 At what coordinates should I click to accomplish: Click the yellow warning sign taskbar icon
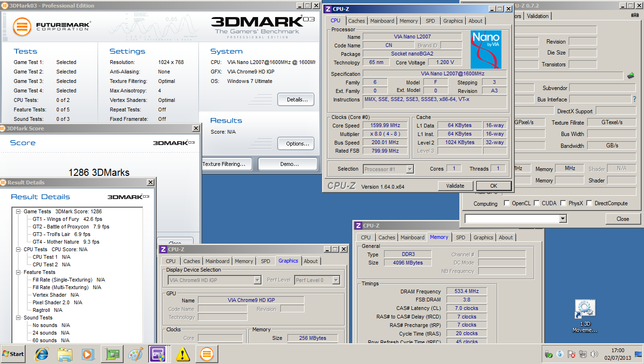(x=183, y=354)
